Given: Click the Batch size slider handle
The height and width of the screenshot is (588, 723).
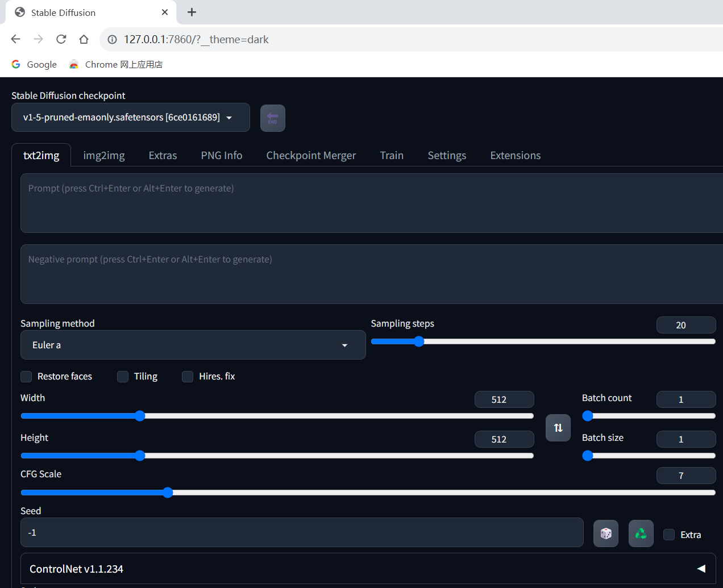Looking at the screenshot, I should [x=588, y=456].
